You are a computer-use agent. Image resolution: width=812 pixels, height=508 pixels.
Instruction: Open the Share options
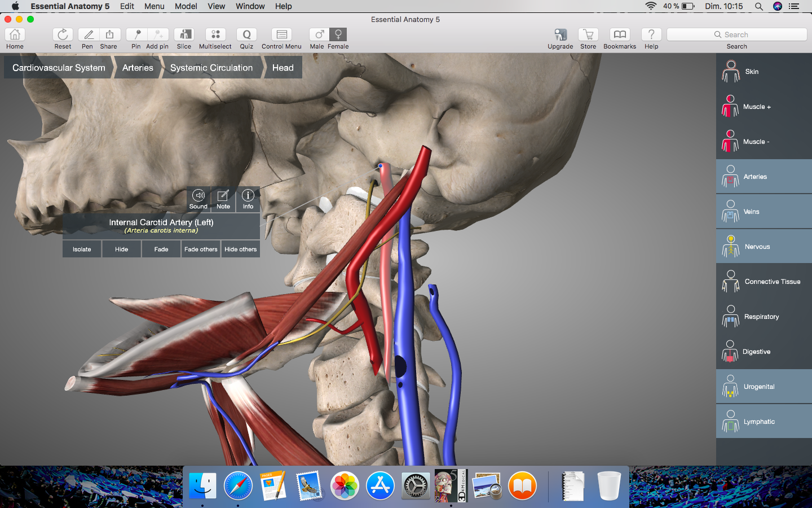(109, 35)
